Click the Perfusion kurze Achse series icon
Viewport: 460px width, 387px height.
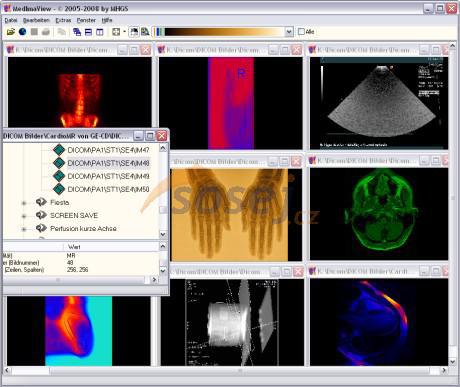click(41, 228)
